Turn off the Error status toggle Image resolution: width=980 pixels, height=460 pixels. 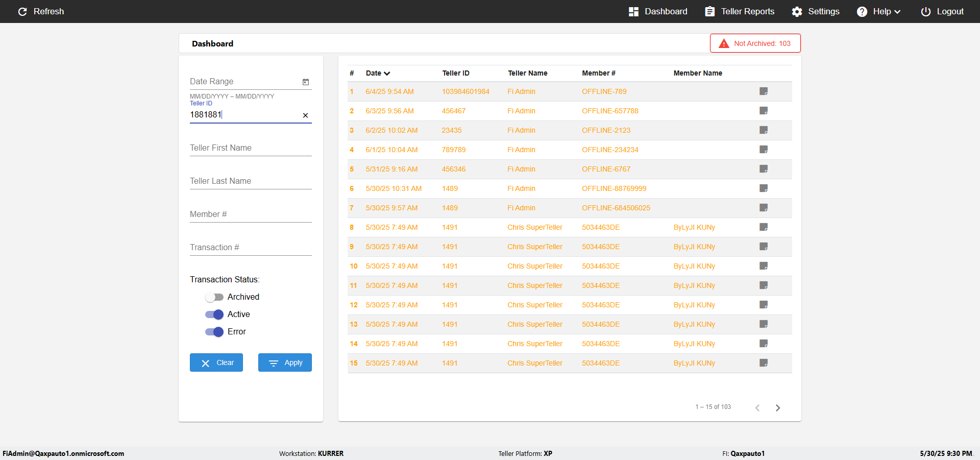[214, 332]
